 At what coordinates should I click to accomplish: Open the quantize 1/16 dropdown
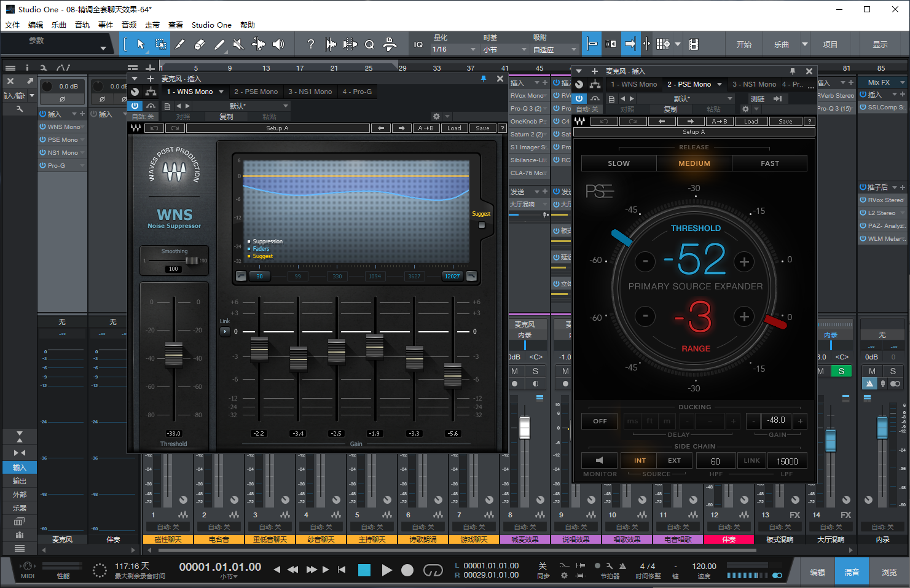454,50
